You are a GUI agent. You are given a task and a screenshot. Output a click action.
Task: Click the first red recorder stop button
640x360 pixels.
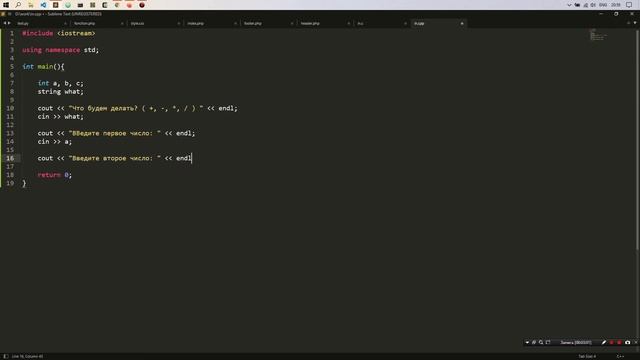coord(611,342)
